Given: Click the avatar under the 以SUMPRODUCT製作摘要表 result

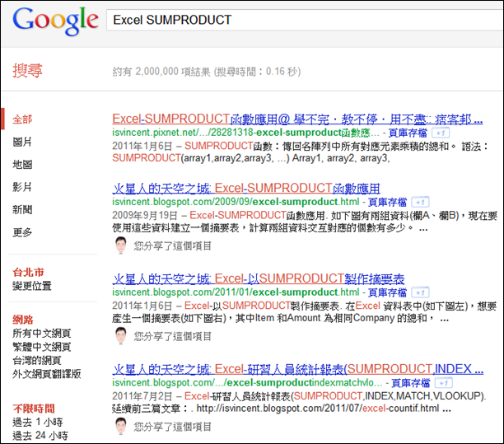Looking at the screenshot, I should click(121, 335).
